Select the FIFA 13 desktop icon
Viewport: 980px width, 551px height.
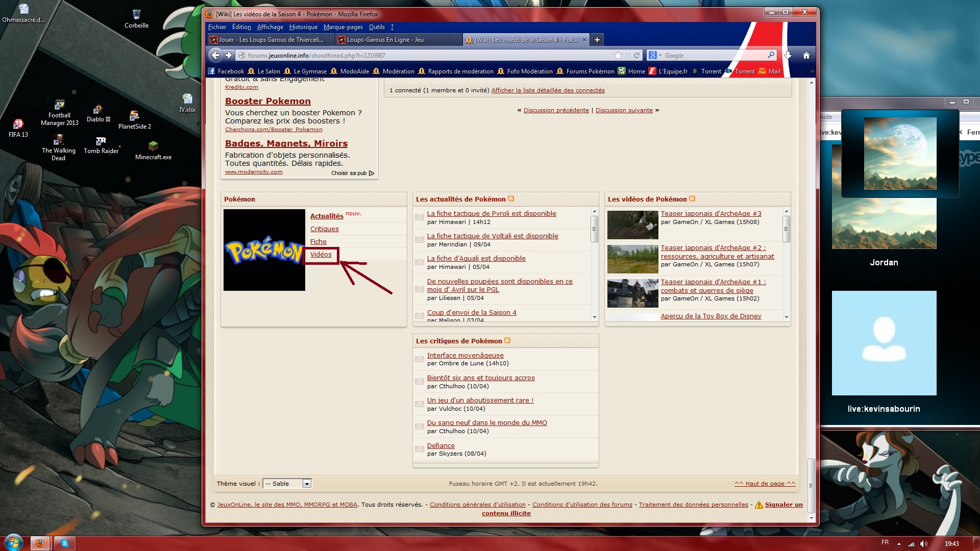coord(18,128)
